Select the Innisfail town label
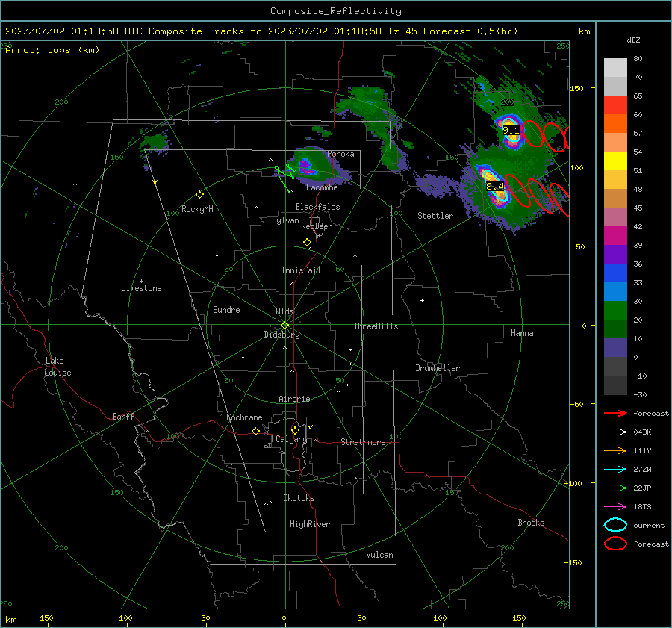This screenshot has width=672, height=628. [301, 270]
